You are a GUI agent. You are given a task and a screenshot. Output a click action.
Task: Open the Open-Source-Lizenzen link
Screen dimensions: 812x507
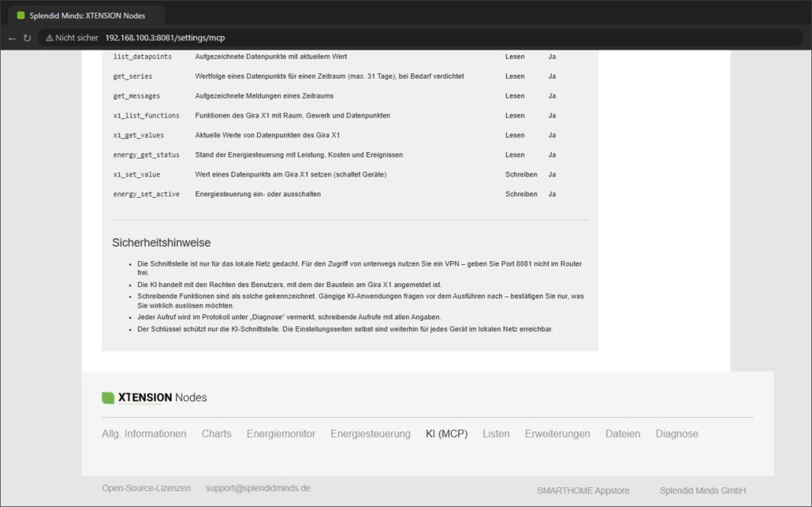click(146, 488)
